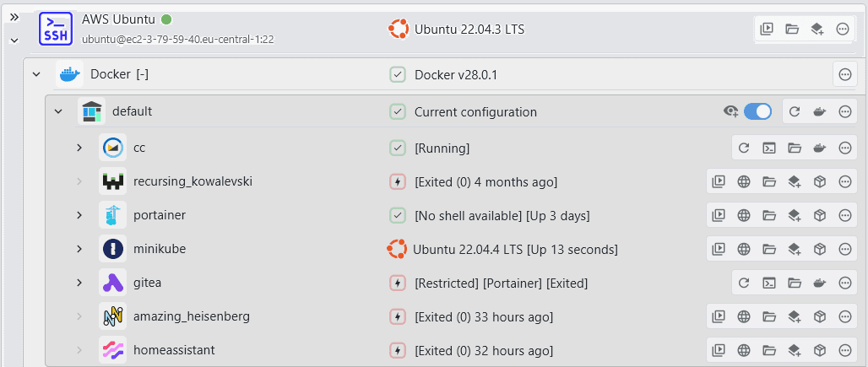Select the gitea container entry
This screenshot has width=868, height=367.
click(149, 283)
